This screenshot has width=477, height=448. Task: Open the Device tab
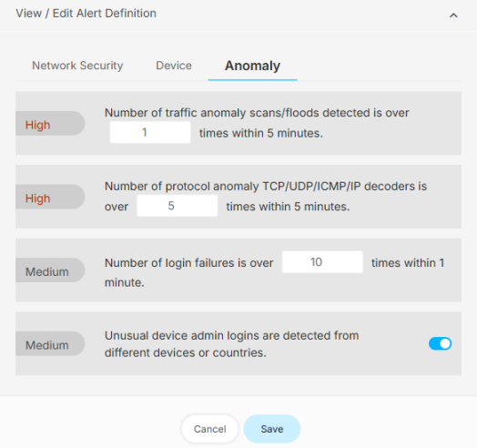[x=174, y=66]
